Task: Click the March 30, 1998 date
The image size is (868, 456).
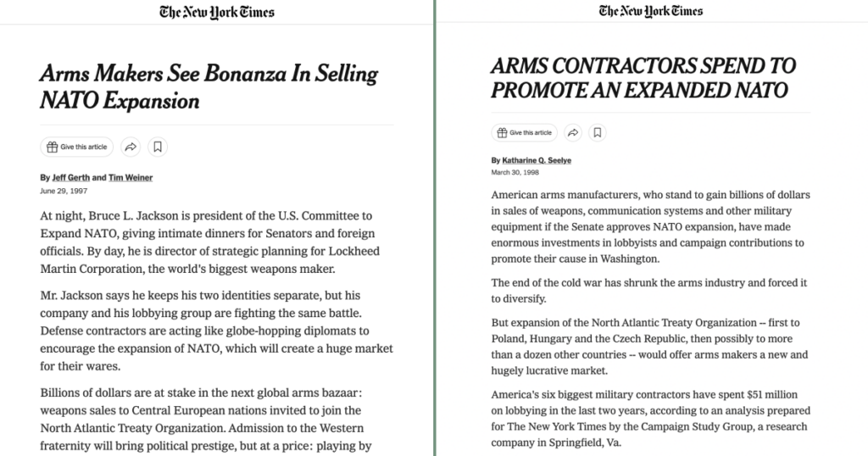Action: click(x=515, y=173)
